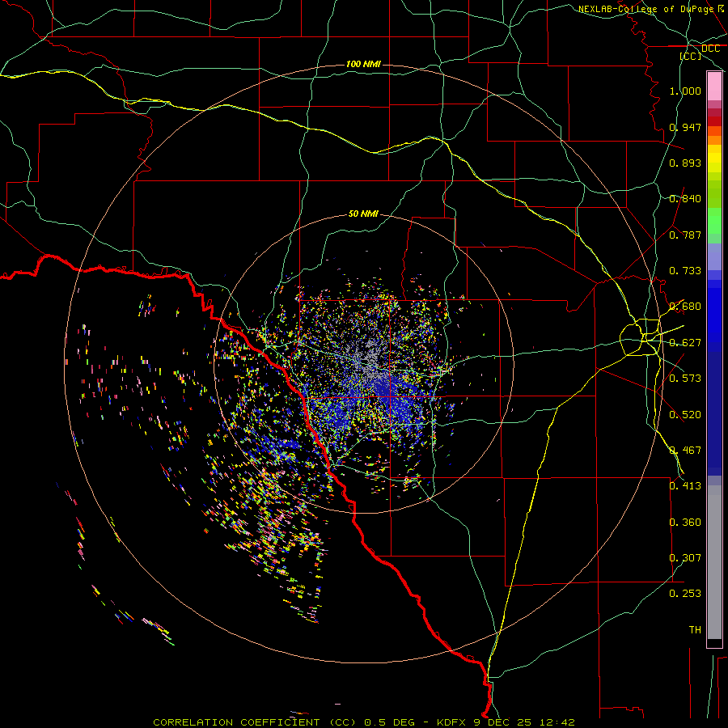Select the 0.840 scale value

click(685, 199)
